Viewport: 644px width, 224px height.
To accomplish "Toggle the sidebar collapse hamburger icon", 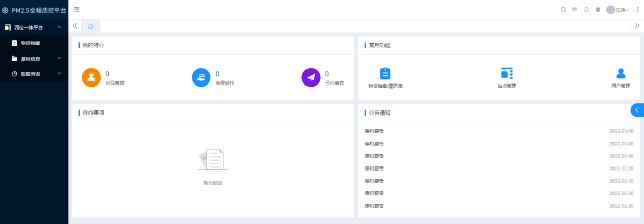I will tap(76, 9).
